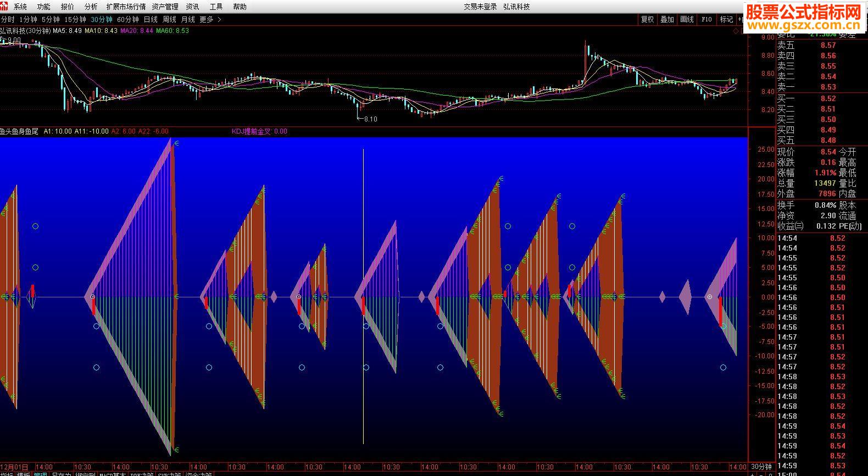Screen dimensions: 868x476
Task: Click the 复权 button
Action: click(648, 19)
